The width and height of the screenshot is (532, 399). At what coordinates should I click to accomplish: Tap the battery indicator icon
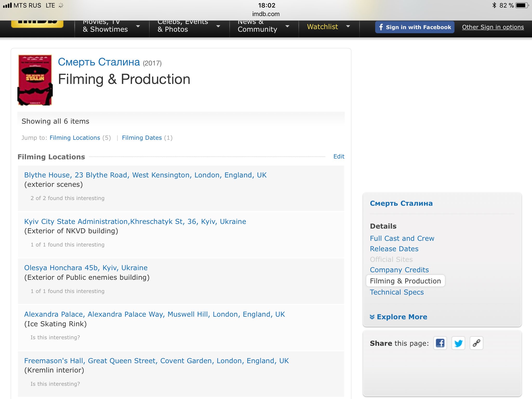tap(522, 5)
